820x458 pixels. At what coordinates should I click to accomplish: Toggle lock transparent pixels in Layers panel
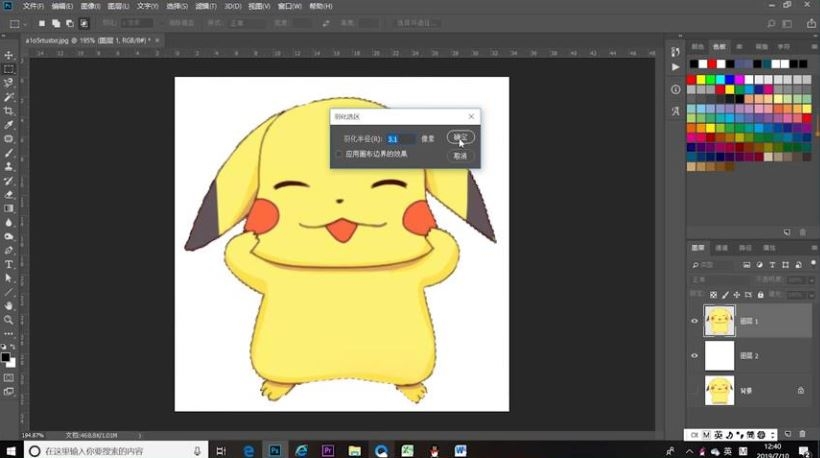(713, 295)
